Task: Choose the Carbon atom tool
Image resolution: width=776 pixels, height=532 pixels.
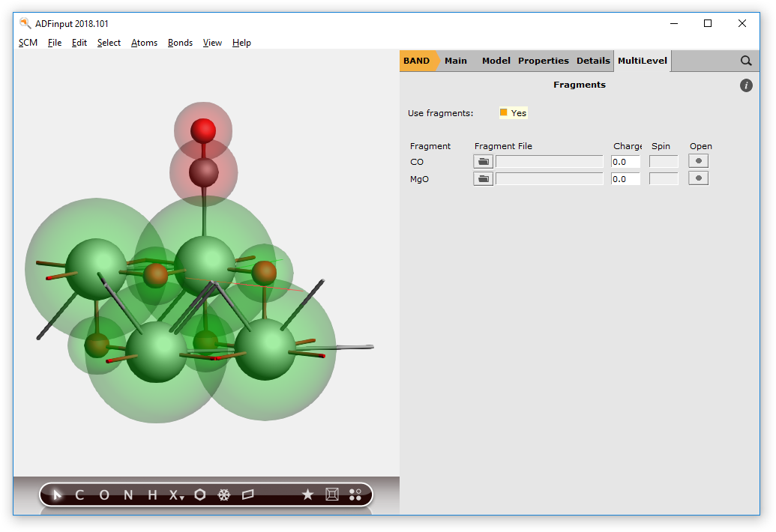Action: (x=79, y=495)
